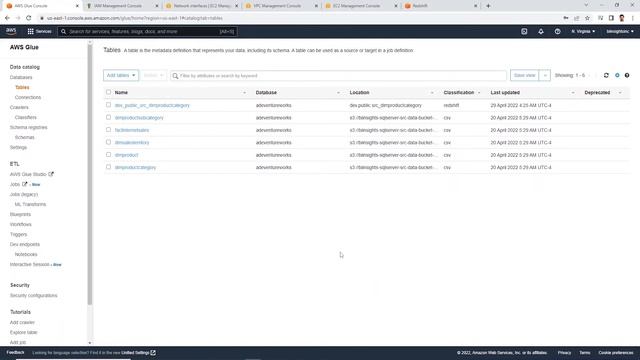Open the browser side panel icon
Viewport: 640px width, 360px height.
click(x=611, y=18)
